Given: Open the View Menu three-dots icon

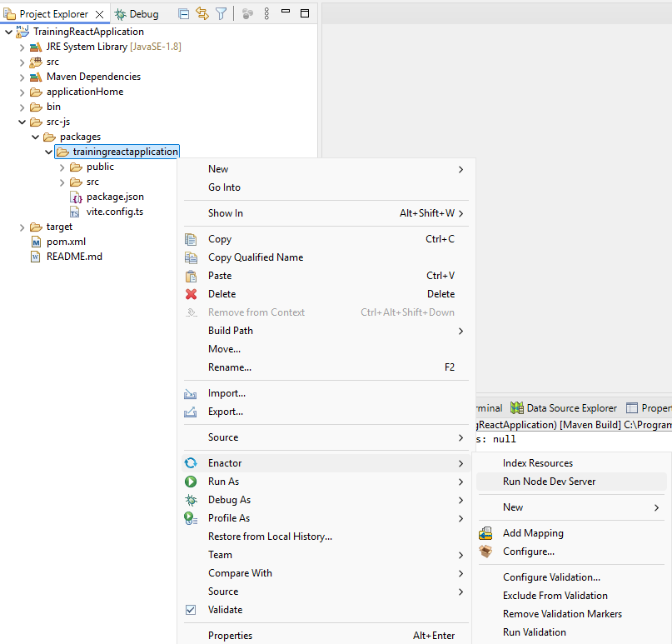Looking at the screenshot, I should [x=266, y=14].
